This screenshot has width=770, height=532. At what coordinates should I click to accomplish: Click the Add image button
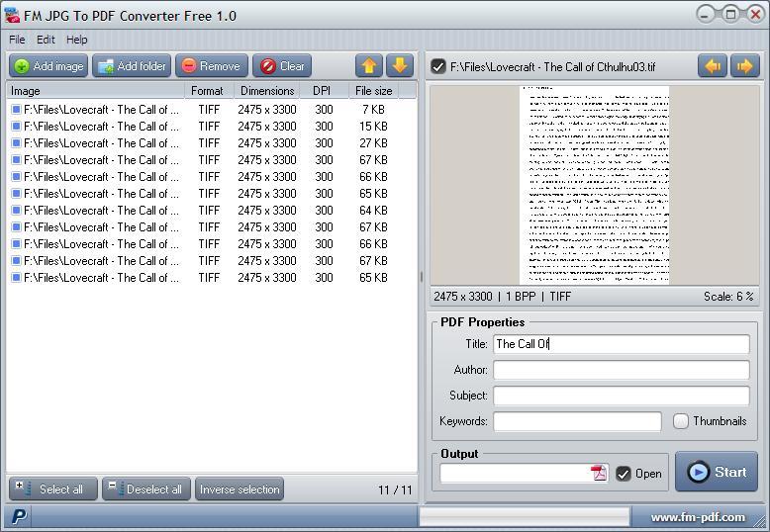[x=48, y=66]
